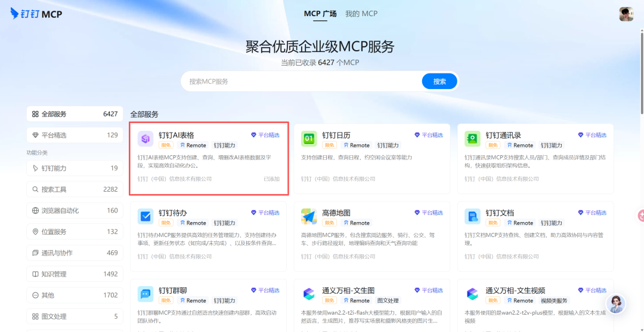
Task: Open the AI assistant avatar widget
Action: pyautogui.click(x=615, y=305)
